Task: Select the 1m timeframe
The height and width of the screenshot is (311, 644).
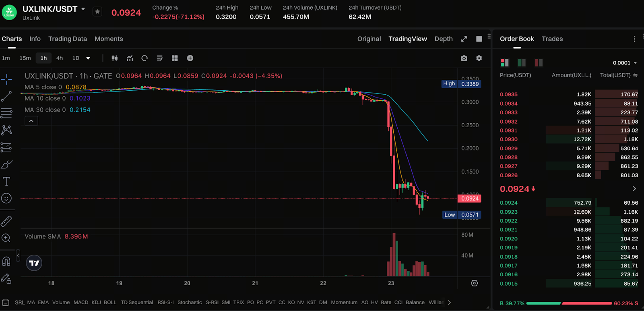Action: [x=6, y=58]
